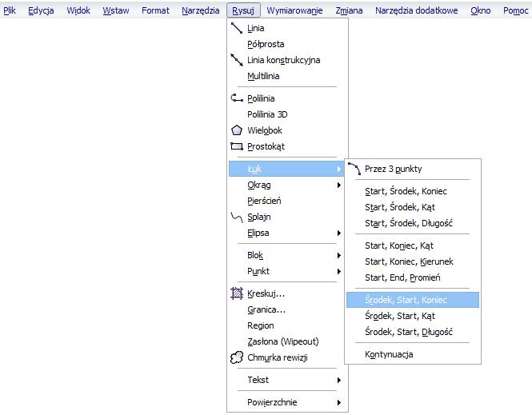Click the Linia line tool icon
This screenshot has height=415, width=532.
237,28
